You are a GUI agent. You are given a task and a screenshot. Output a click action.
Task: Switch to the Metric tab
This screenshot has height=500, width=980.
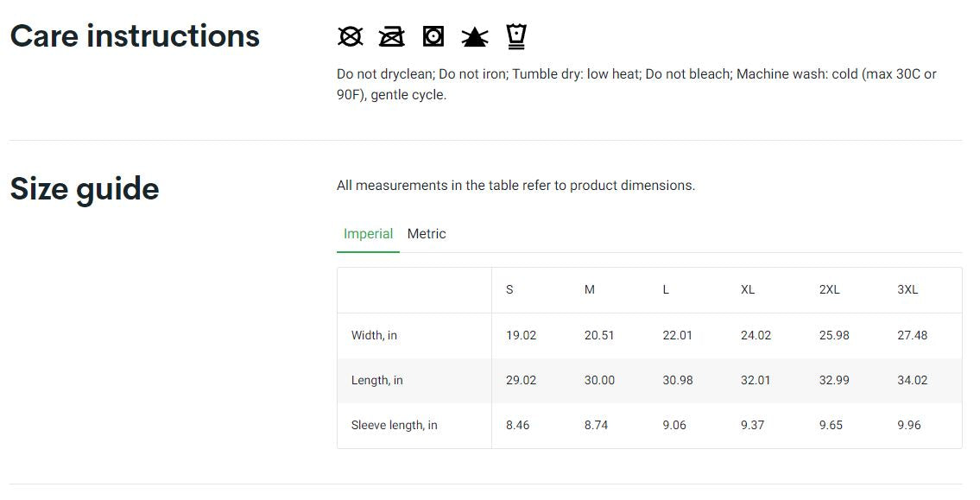(x=427, y=234)
